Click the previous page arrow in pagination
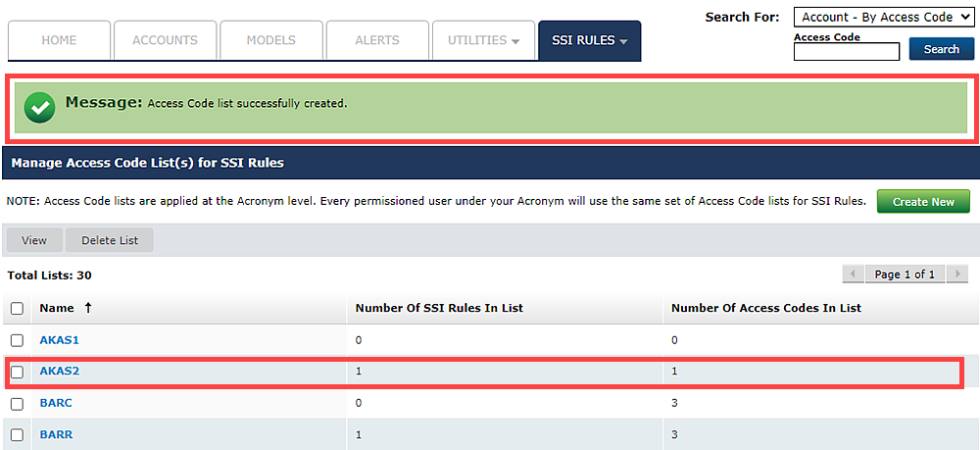980x450 pixels. (x=854, y=274)
